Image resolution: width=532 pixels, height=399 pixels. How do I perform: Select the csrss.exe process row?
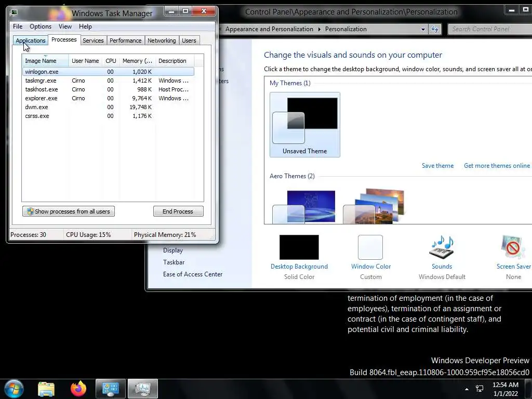(x=108, y=116)
